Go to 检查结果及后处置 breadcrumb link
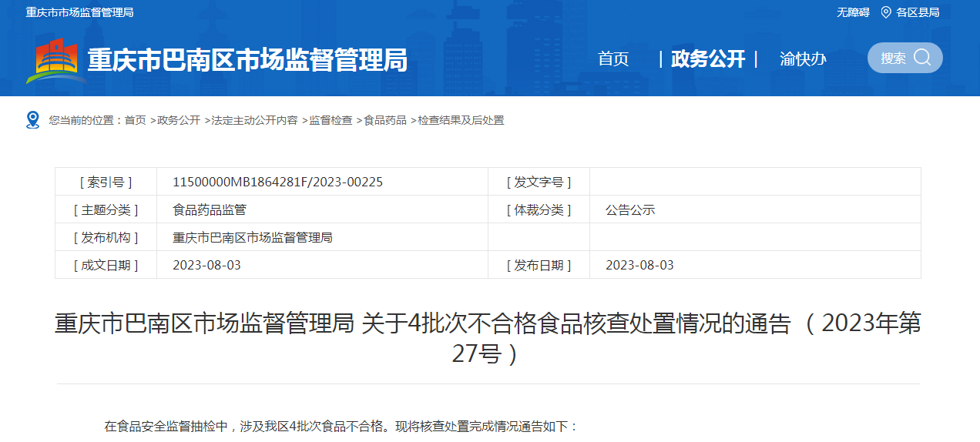 461,120
